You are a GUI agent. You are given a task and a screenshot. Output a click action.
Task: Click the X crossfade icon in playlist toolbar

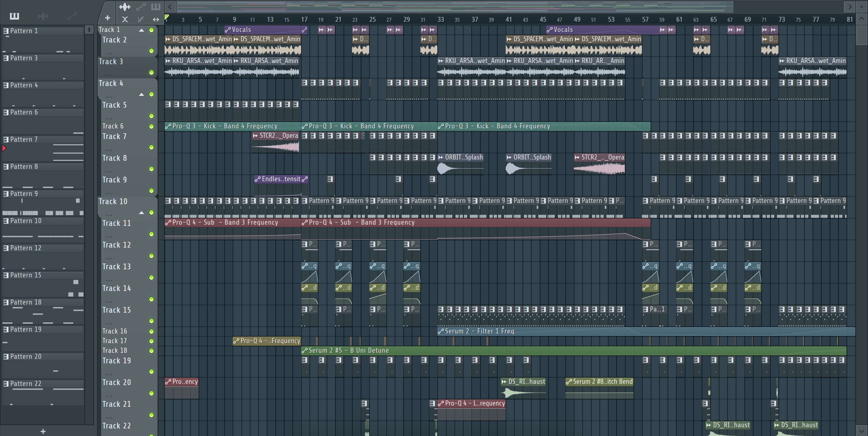(125, 19)
